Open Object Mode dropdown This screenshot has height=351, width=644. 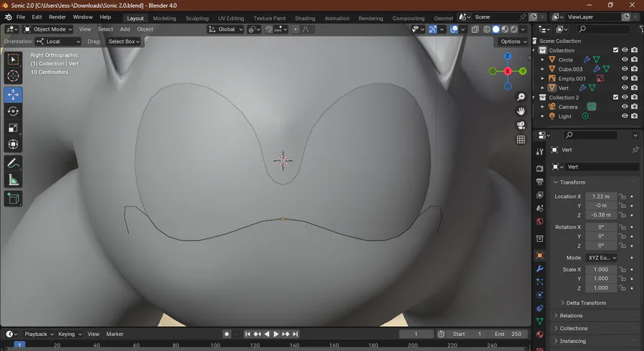[48, 29]
